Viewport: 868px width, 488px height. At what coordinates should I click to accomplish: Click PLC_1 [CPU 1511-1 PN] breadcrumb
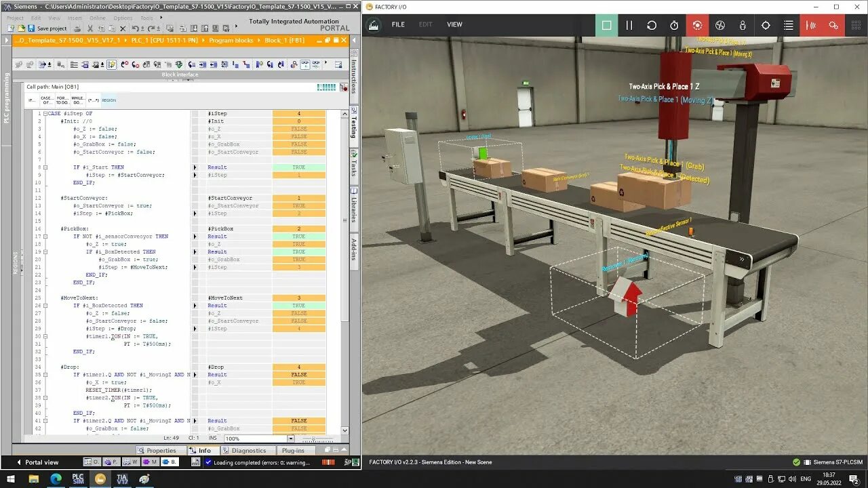pos(164,41)
